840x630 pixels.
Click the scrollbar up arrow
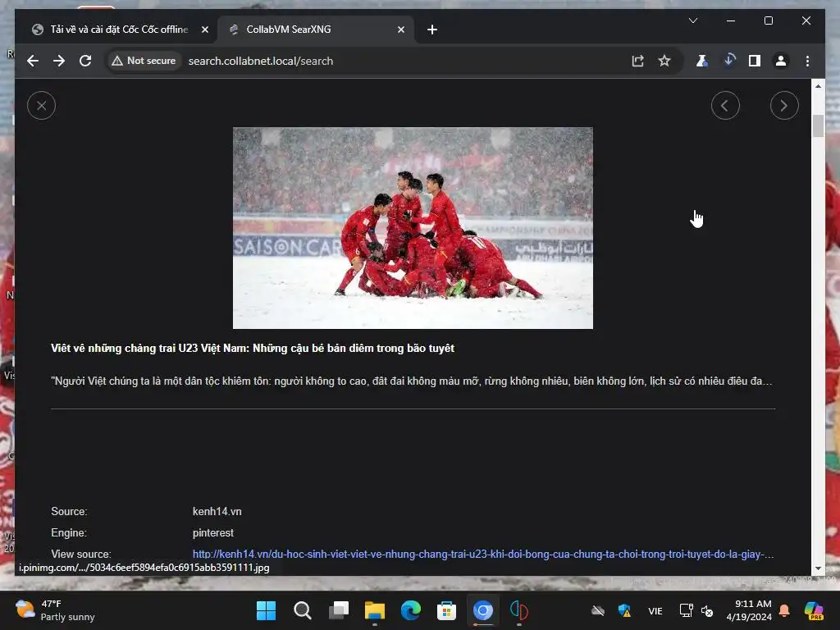(x=818, y=85)
